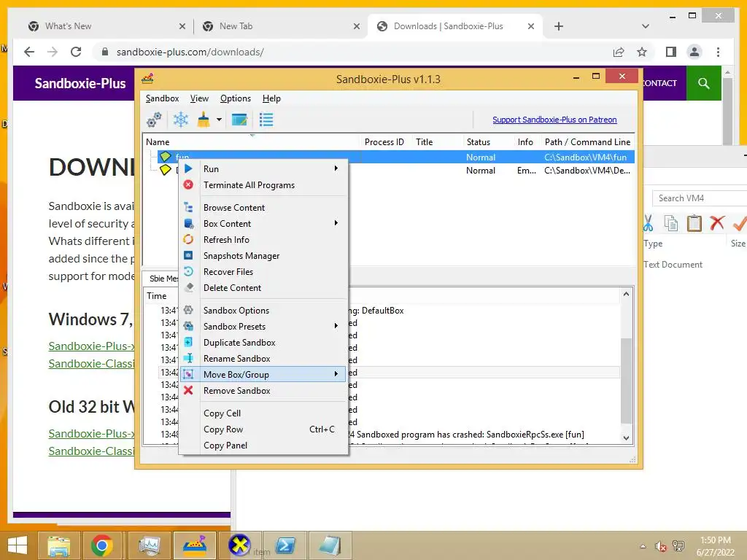Click the Delete Content eraser icon

(x=189, y=287)
